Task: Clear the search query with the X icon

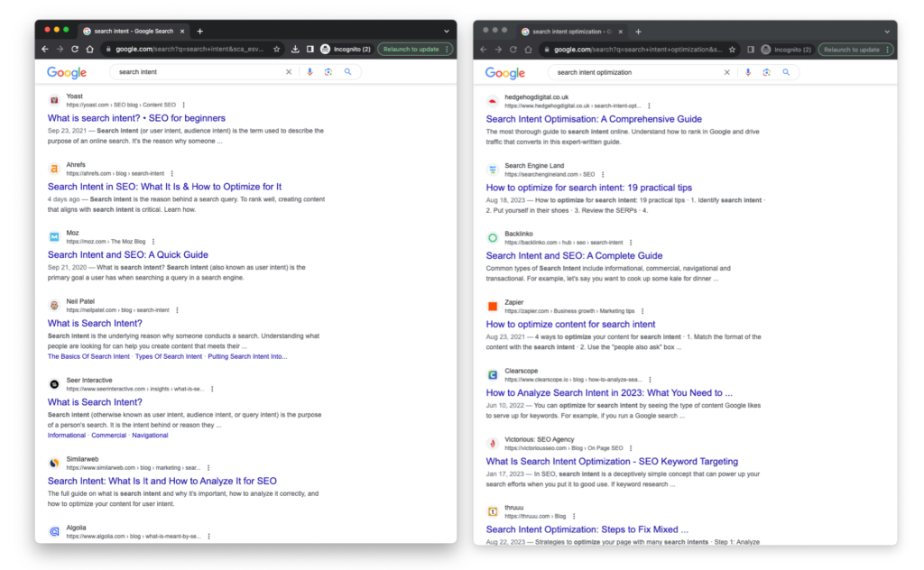Action: coord(289,72)
